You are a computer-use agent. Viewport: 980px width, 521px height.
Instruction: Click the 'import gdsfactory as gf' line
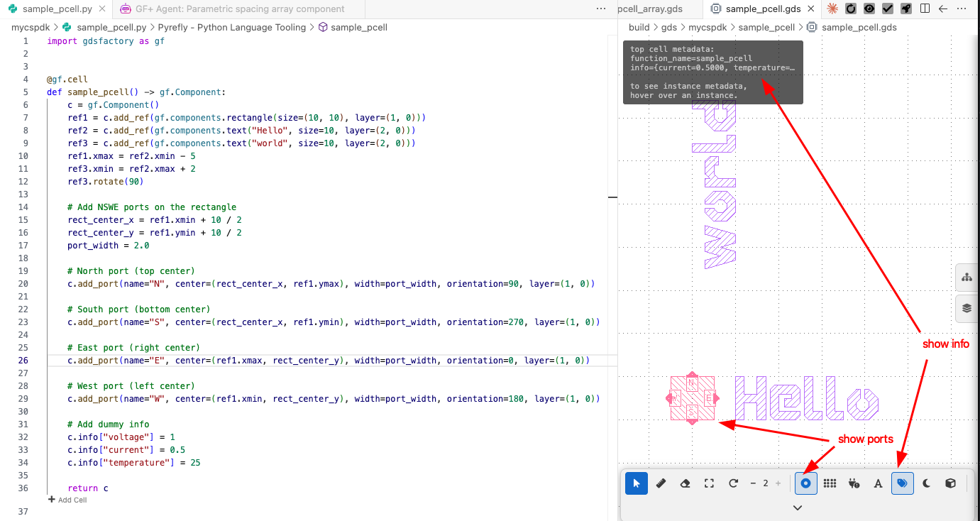pyautogui.click(x=106, y=41)
